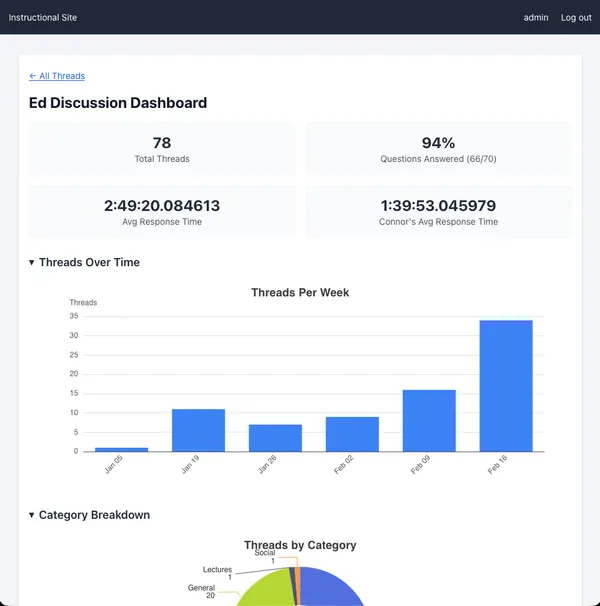The image size is (600, 606).
Task: Click the '1:39:53.045979' value
Action: (x=438, y=206)
